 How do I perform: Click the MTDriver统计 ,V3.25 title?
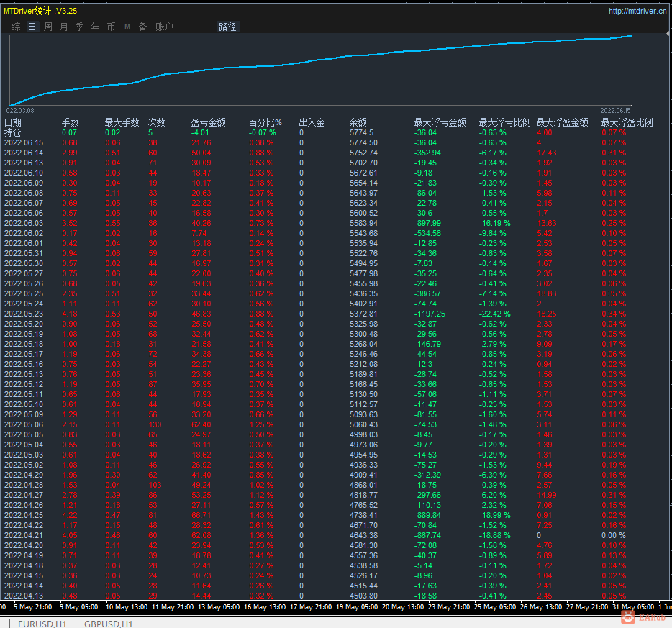[x=40, y=11]
